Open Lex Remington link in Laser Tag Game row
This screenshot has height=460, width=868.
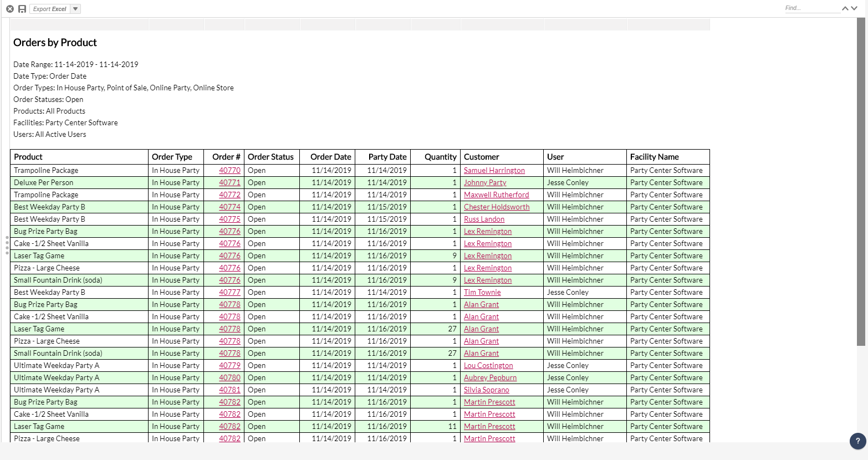tap(488, 255)
